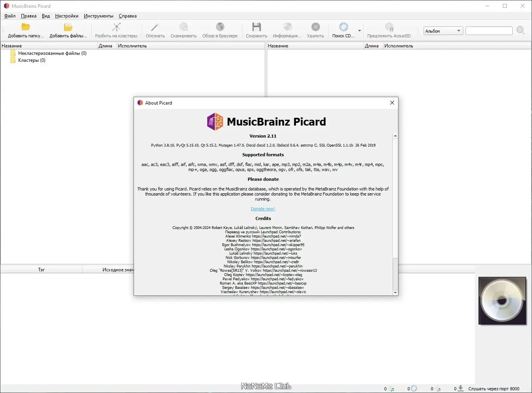
Task: Sort left pane by Название column header
Action: 49,46
